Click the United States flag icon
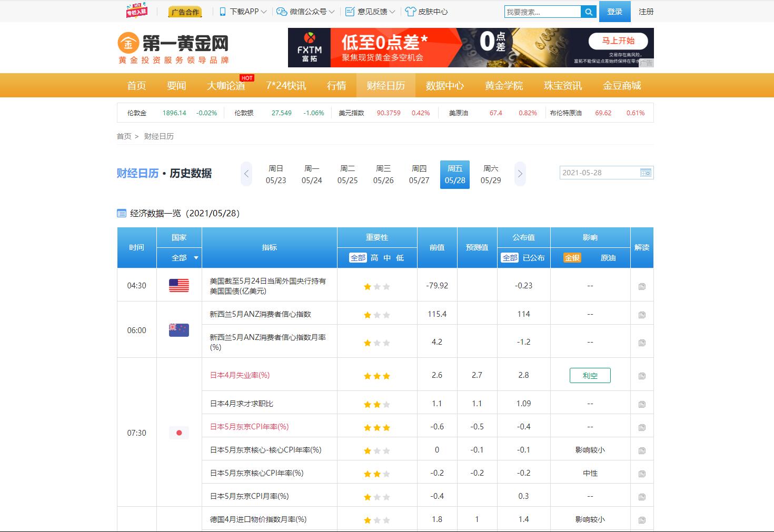774x532 pixels. [179, 286]
